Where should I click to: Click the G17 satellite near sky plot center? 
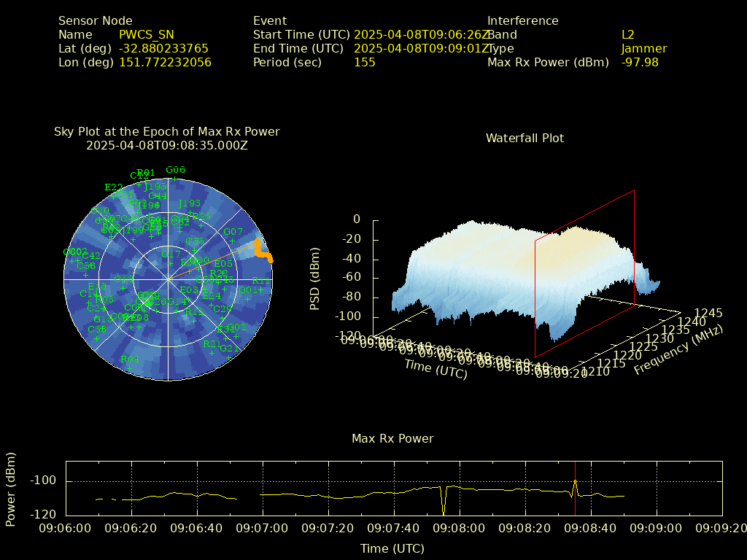pyautogui.click(x=171, y=254)
